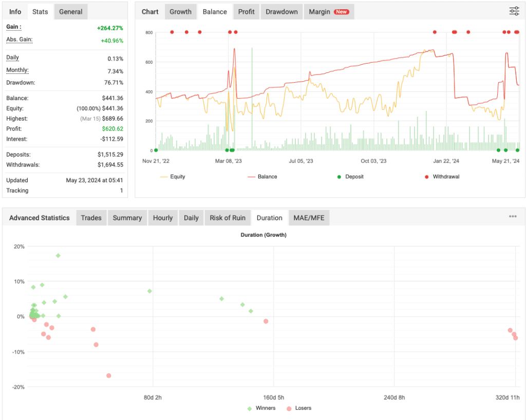Click the three-dot menu beside the statistics tabs
The height and width of the screenshot is (420, 526).
[x=512, y=216]
